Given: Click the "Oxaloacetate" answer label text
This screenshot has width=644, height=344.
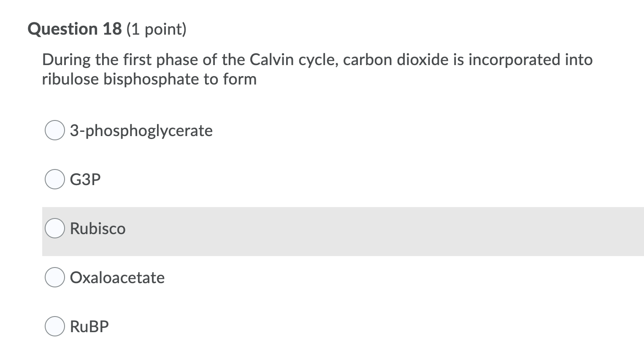Looking at the screenshot, I should 117,278.
